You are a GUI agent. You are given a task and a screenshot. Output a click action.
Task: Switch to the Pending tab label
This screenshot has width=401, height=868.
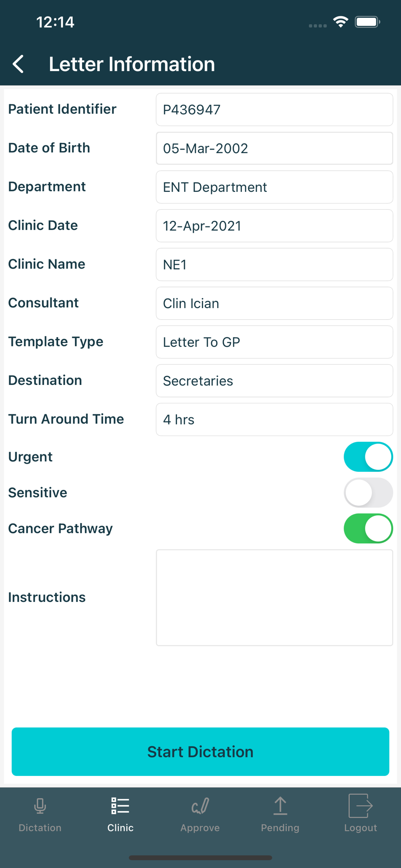280,828
